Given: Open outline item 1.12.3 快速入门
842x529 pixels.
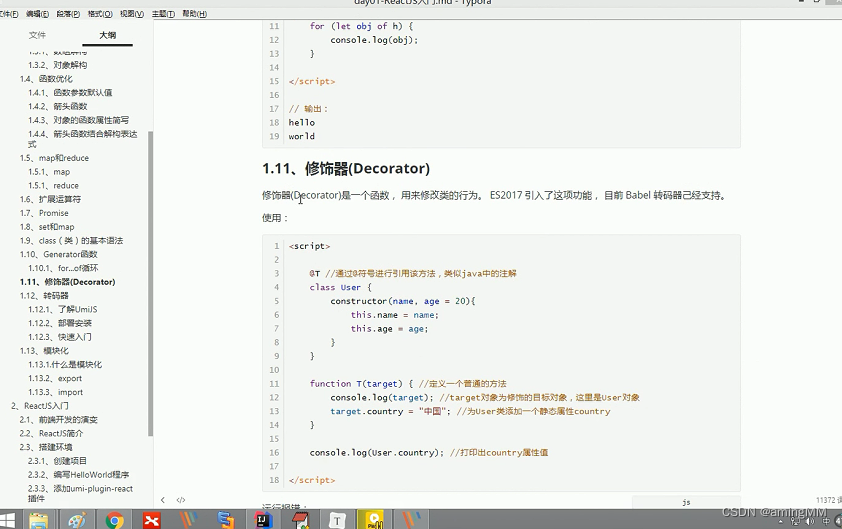Looking at the screenshot, I should (x=60, y=337).
